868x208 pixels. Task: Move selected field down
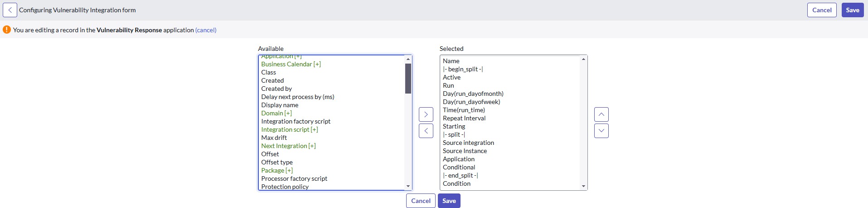(601, 131)
